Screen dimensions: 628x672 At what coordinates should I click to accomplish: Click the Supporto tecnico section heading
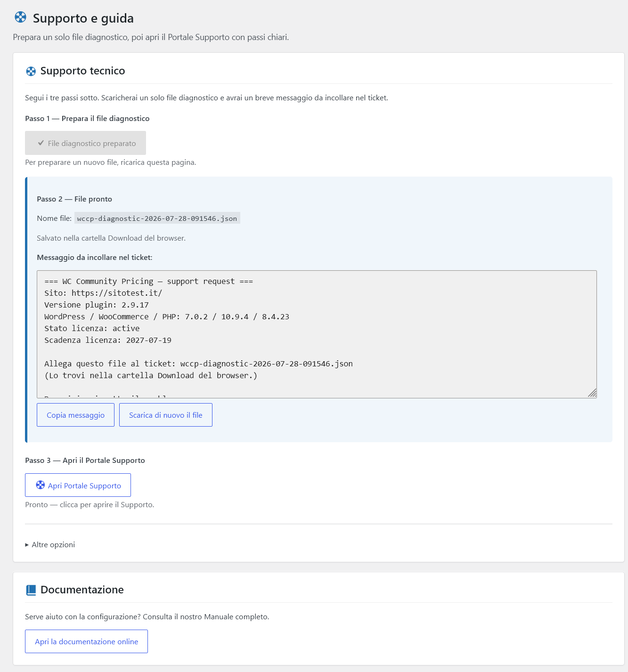tap(82, 71)
